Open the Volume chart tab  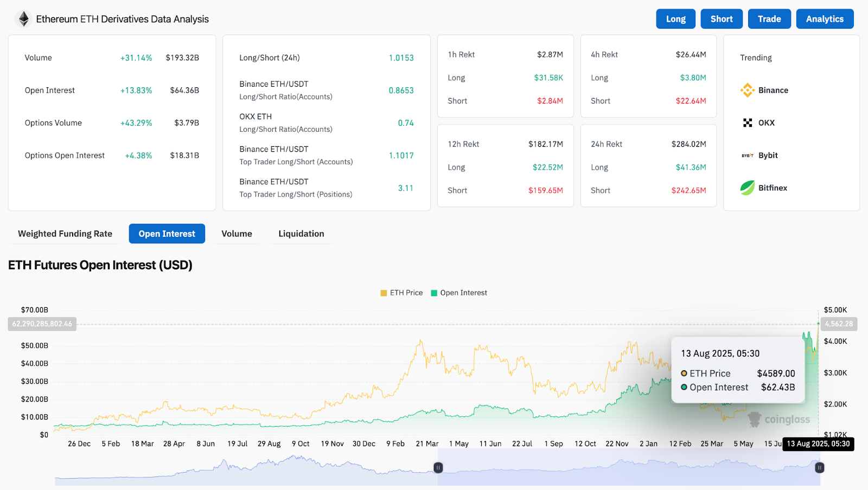pyautogui.click(x=237, y=234)
